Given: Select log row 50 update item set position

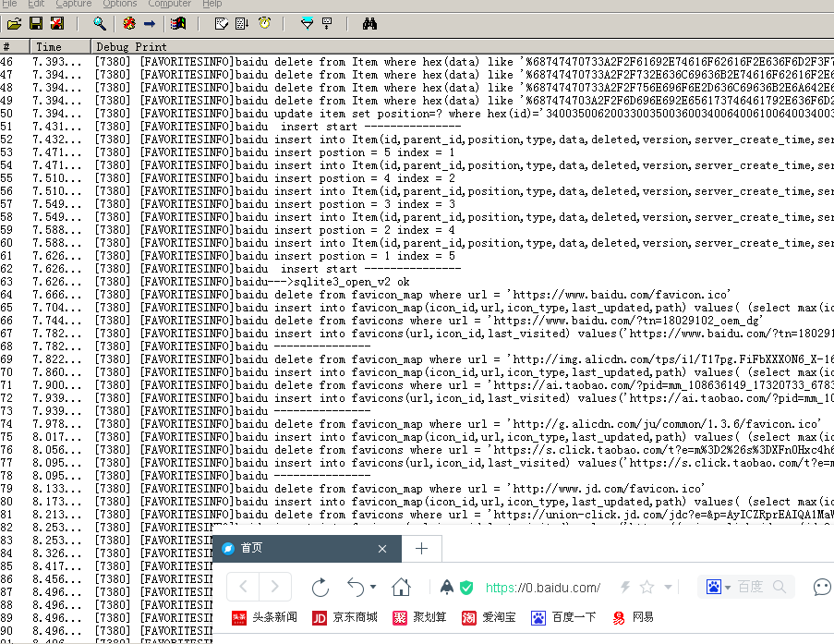Looking at the screenshot, I should click(417, 114).
